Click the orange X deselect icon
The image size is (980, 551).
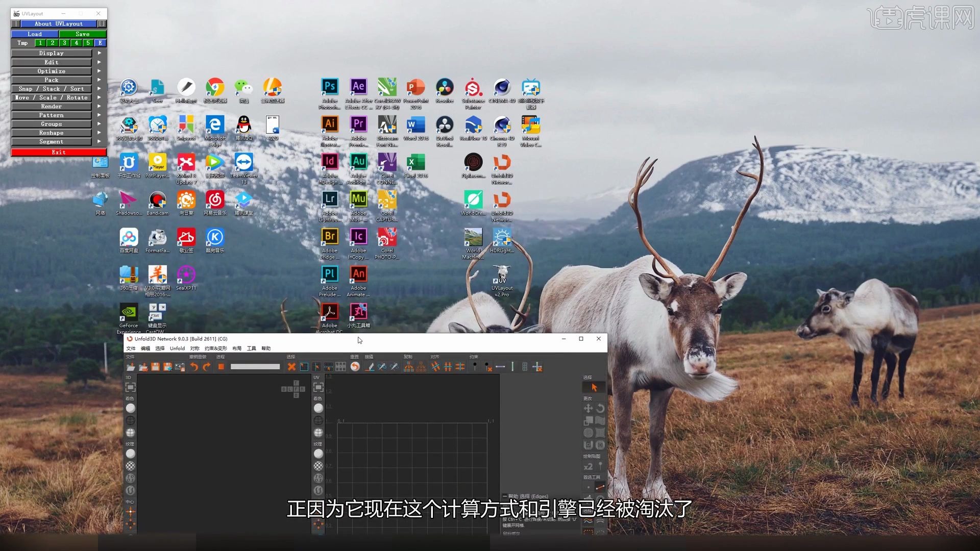pyautogui.click(x=291, y=367)
